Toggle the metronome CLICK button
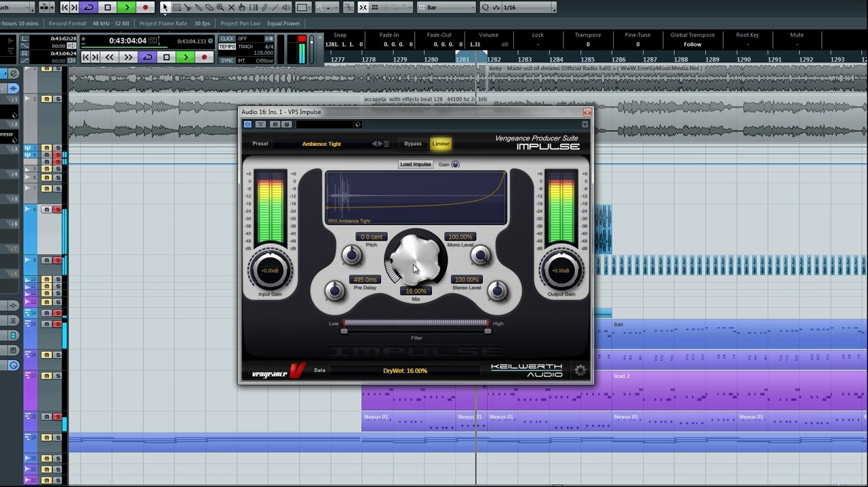The image size is (868, 487). coord(227,39)
